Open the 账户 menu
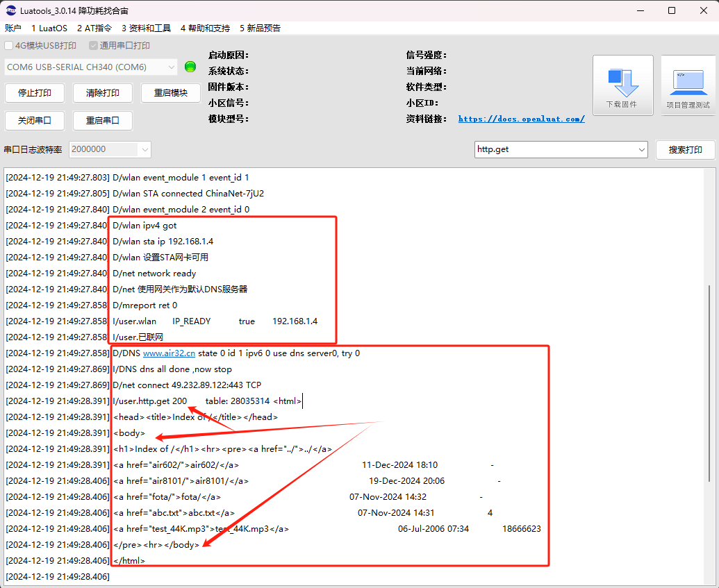This screenshot has height=588, width=719. [13, 28]
